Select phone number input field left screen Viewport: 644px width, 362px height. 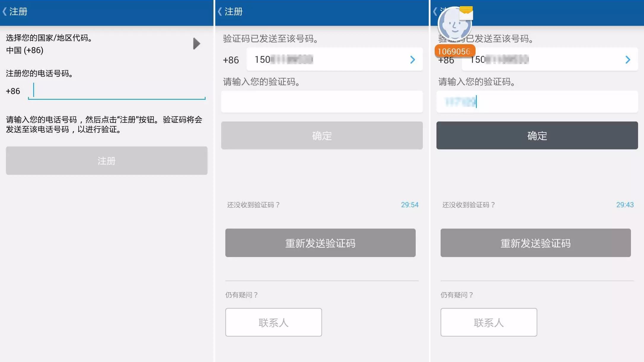pos(117,91)
